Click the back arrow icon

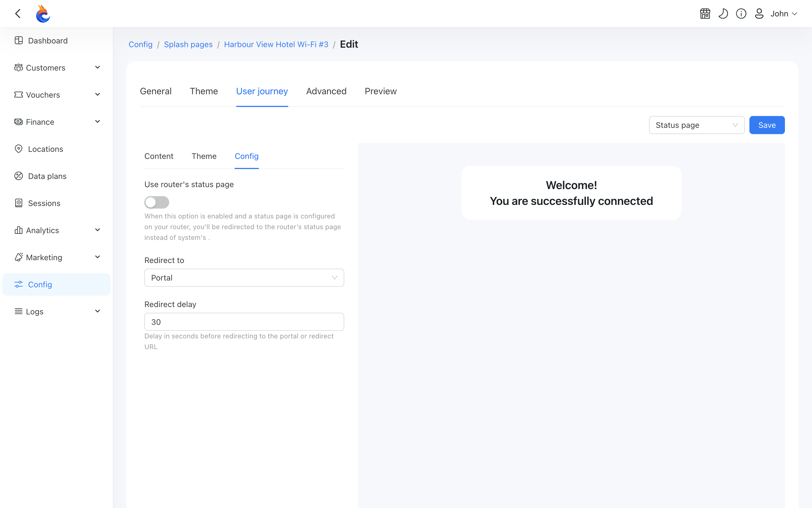(18, 14)
